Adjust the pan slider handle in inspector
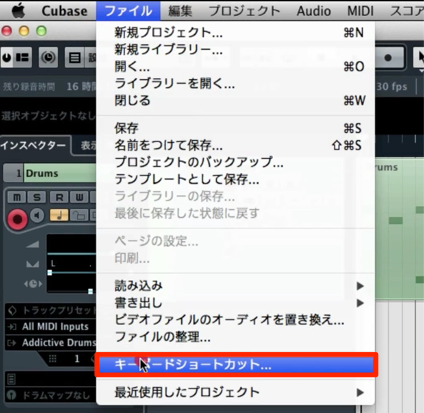The height and width of the screenshot is (413, 424). [50, 273]
